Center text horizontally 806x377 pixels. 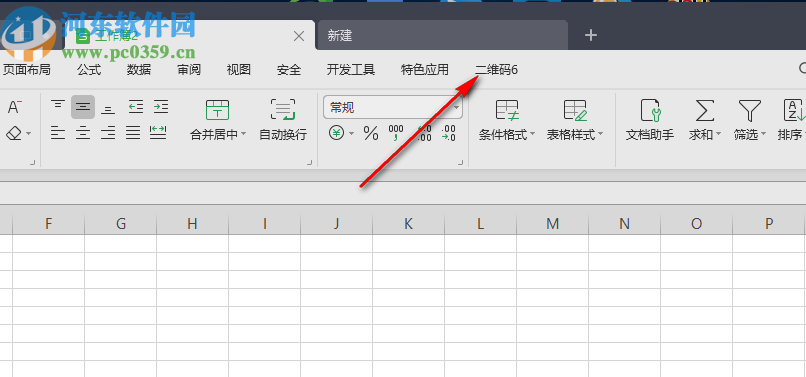click(x=83, y=134)
